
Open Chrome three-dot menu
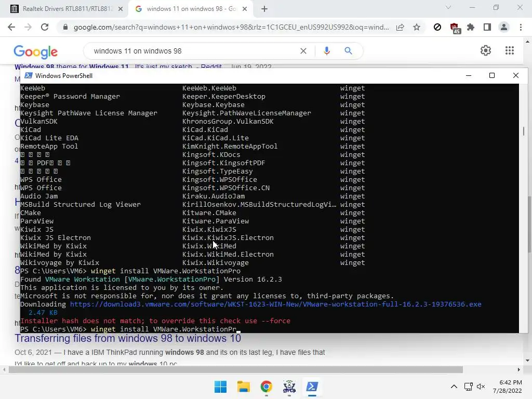(x=521, y=27)
